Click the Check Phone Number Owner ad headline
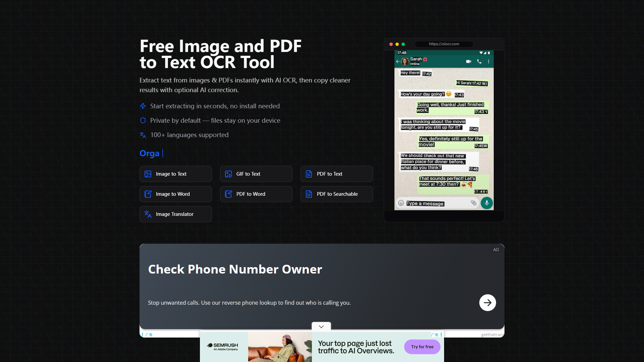Image resolution: width=644 pixels, height=362 pixels. pos(235,269)
